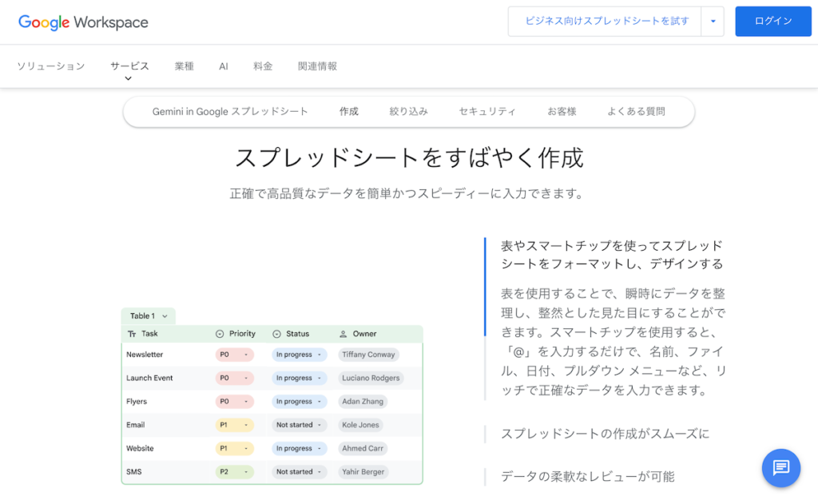Open SMS row Not started dropdown
The image size is (818, 504).
[299, 472]
